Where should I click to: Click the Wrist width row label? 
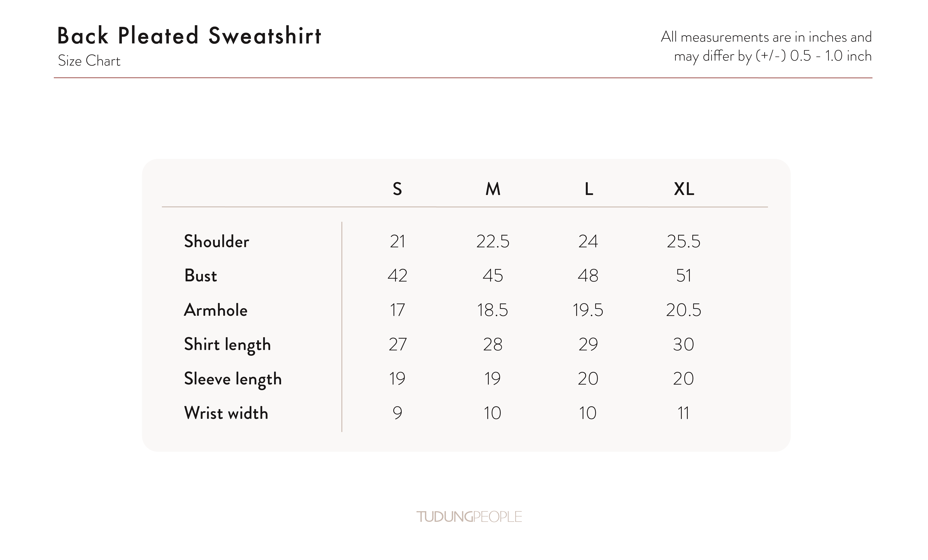tap(226, 413)
